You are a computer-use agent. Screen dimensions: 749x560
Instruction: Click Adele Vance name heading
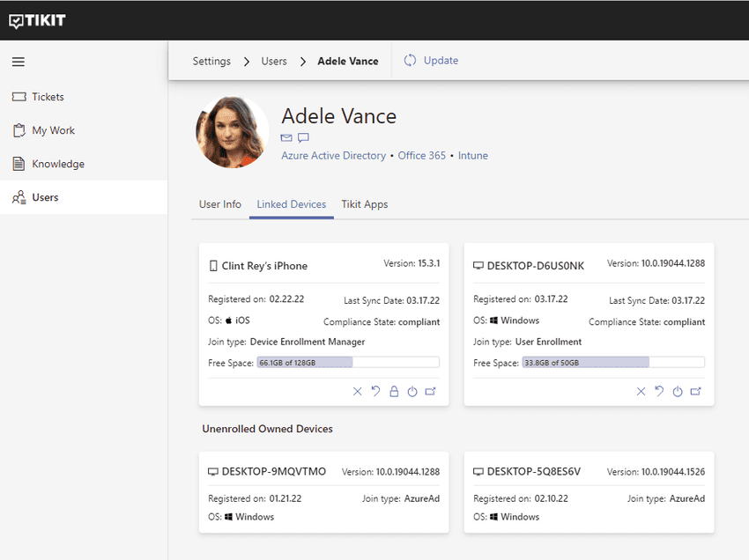(338, 116)
